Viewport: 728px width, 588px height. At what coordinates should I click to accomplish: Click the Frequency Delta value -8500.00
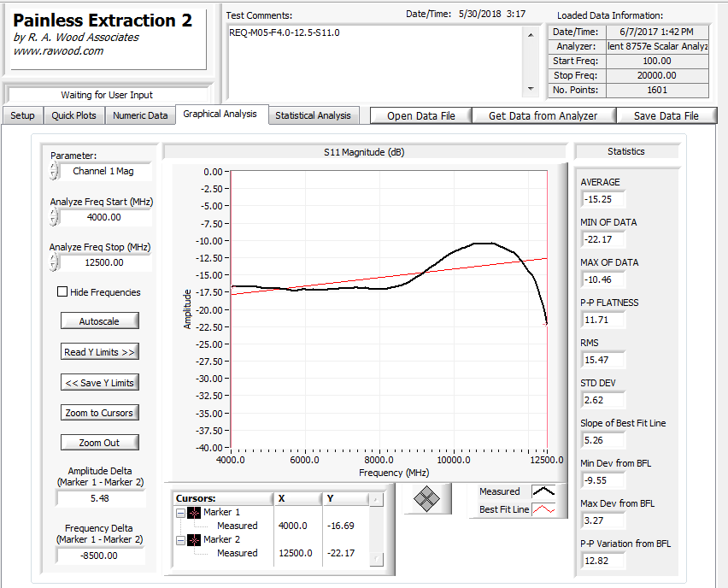100,556
